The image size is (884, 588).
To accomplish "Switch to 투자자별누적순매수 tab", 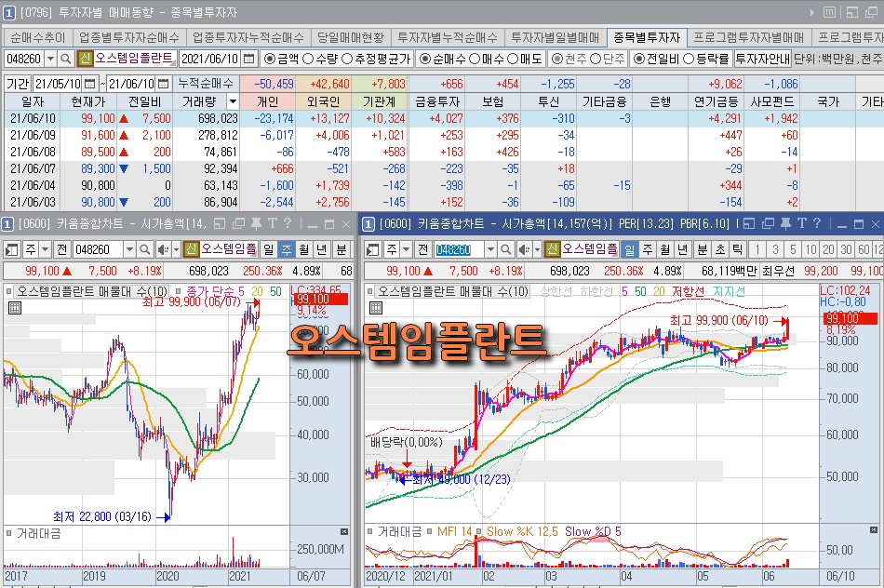I will 448,38.
